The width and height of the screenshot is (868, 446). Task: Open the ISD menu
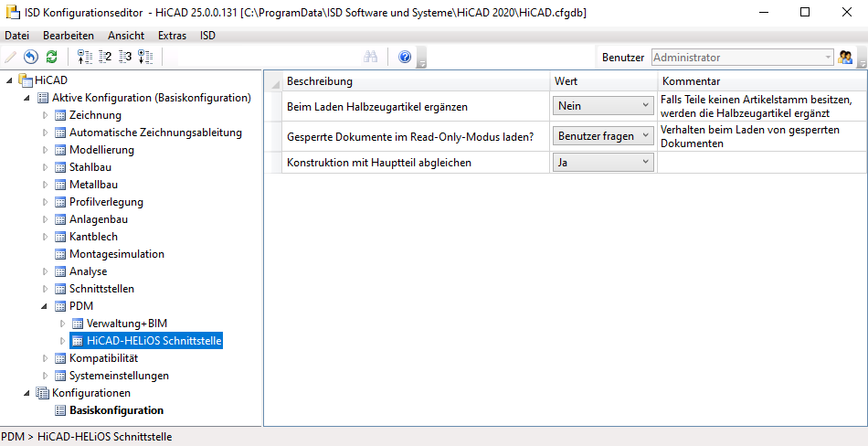pos(207,36)
